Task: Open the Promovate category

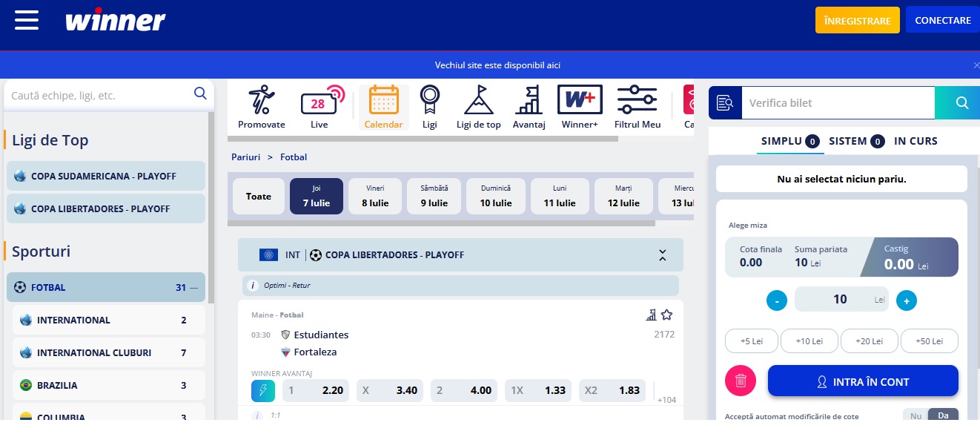Action: tap(261, 108)
